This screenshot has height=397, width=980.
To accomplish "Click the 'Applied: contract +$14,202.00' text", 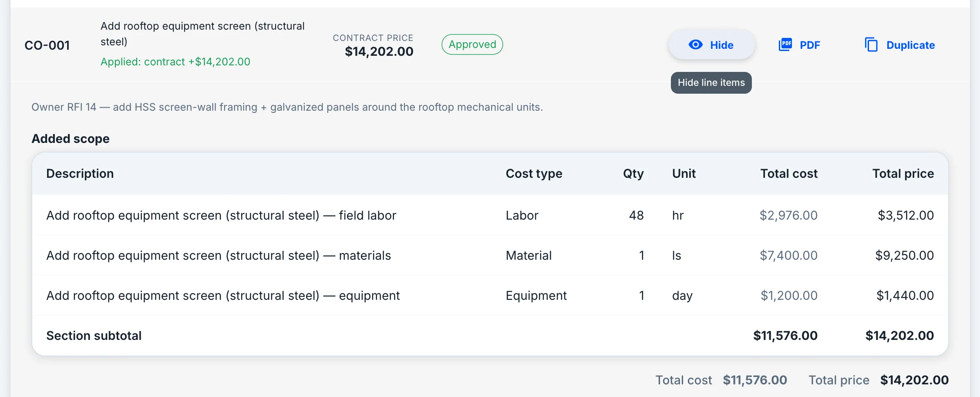I will coord(175,62).
